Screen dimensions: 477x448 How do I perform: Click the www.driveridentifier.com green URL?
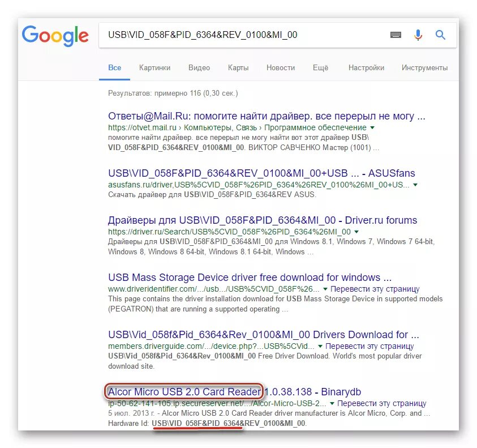(213, 289)
